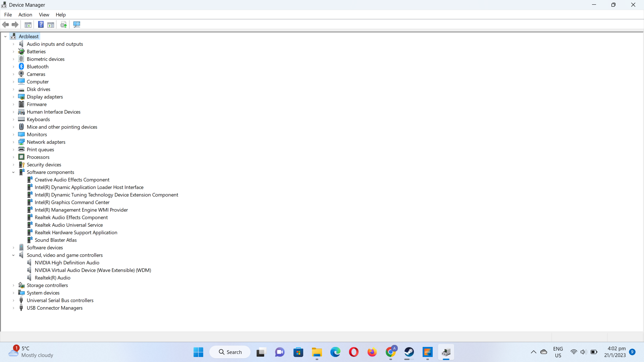Click Scan for hardware changes monitor icon
The height and width of the screenshot is (362, 644).
point(77,24)
